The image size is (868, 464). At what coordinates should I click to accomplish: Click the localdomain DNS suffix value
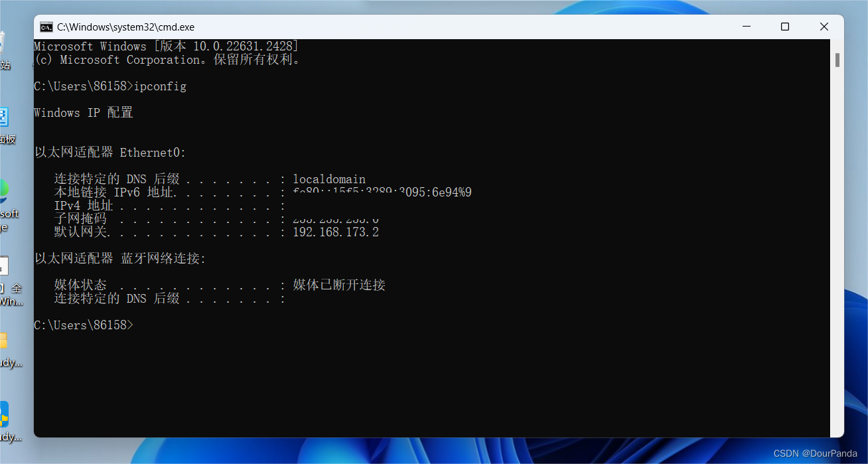329,179
